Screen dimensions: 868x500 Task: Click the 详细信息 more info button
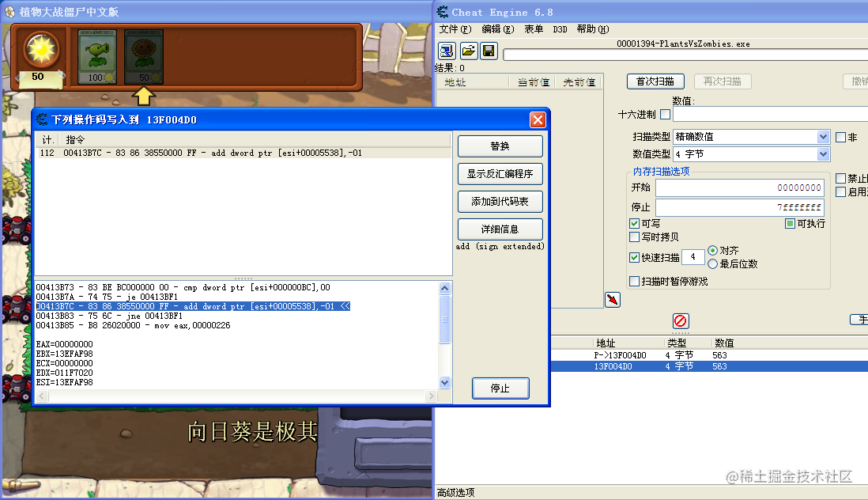tap(500, 229)
